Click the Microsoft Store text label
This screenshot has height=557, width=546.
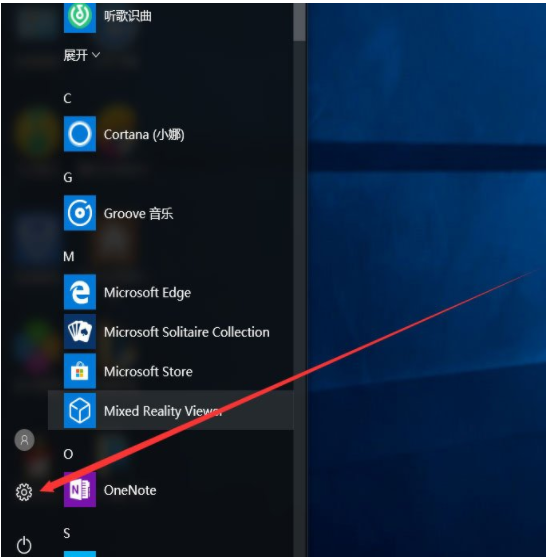click(148, 372)
